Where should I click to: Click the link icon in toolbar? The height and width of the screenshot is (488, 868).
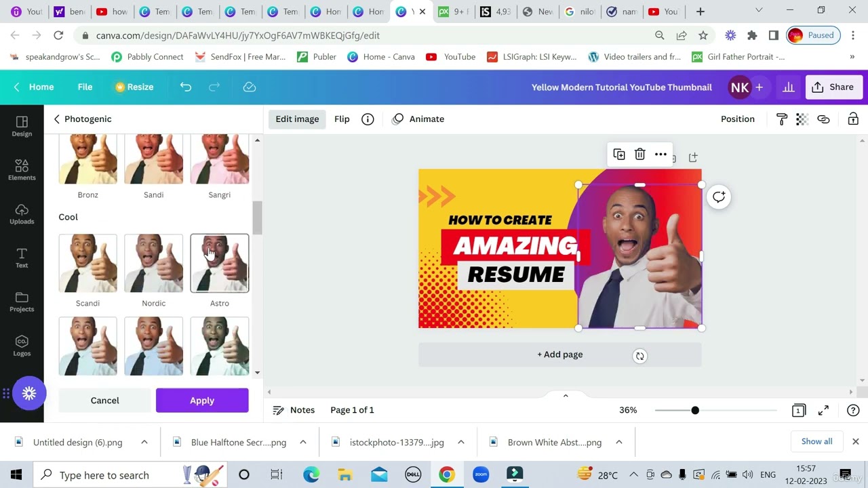coord(823,119)
